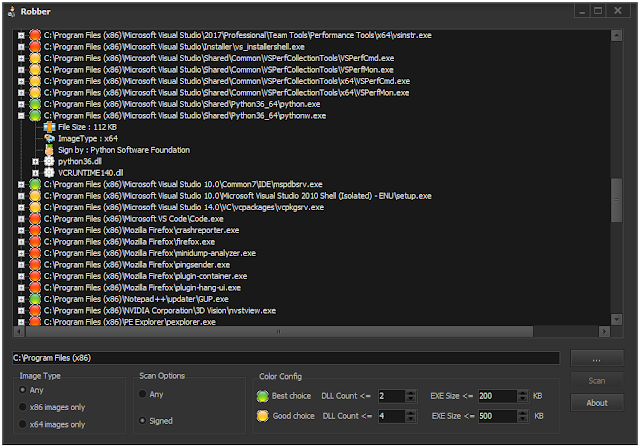Click the yellow icon beside Visual Studio 2010 Shell setup.exe
The width and height of the screenshot is (640, 448).
[35, 196]
